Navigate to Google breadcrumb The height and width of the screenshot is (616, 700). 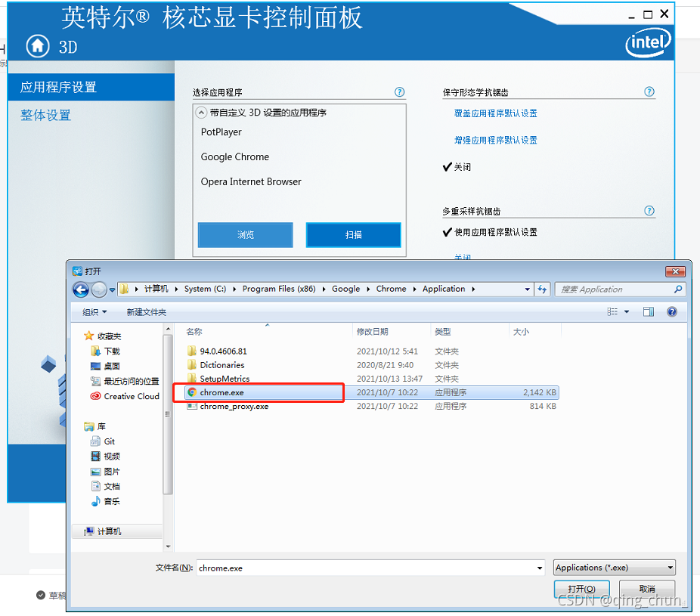coord(345,289)
